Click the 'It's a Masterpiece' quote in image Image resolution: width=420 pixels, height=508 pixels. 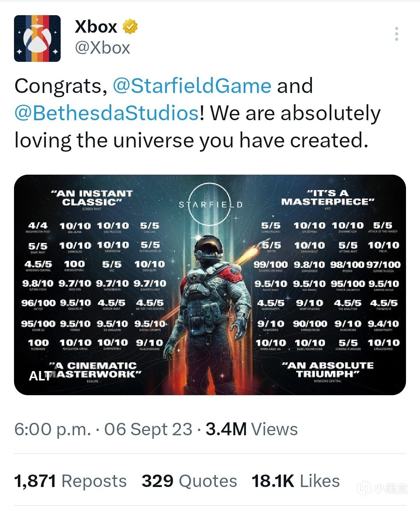[x=327, y=198]
